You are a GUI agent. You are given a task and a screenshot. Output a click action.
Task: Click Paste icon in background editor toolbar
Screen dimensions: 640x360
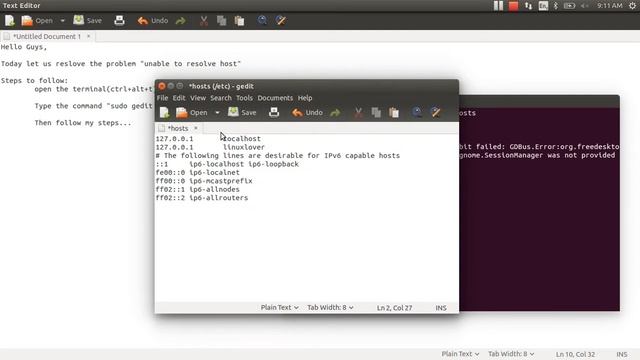click(x=240, y=20)
